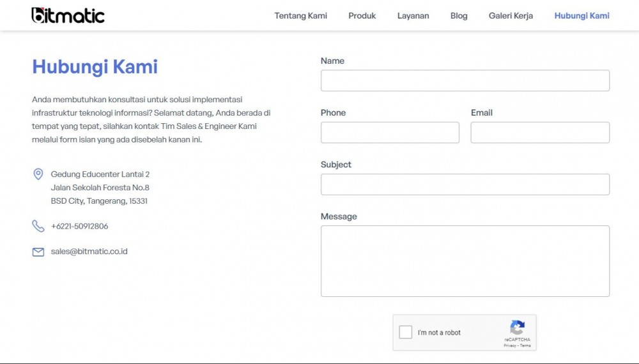Image resolution: width=639 pixels, height=364 pixels.
Task: Go to the Layanan page
Action: click(x=413, y=15)
